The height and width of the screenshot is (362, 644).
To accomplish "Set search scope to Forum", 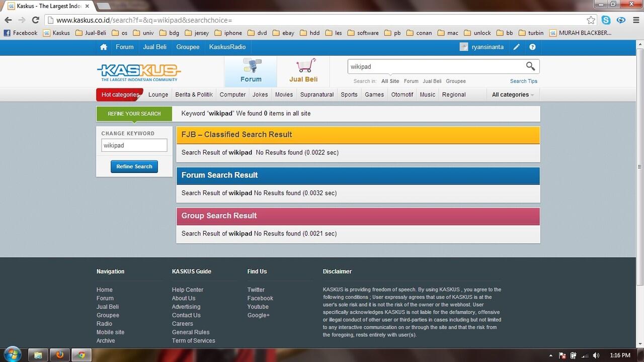I will pyautogui.click(x=411, y=81).
